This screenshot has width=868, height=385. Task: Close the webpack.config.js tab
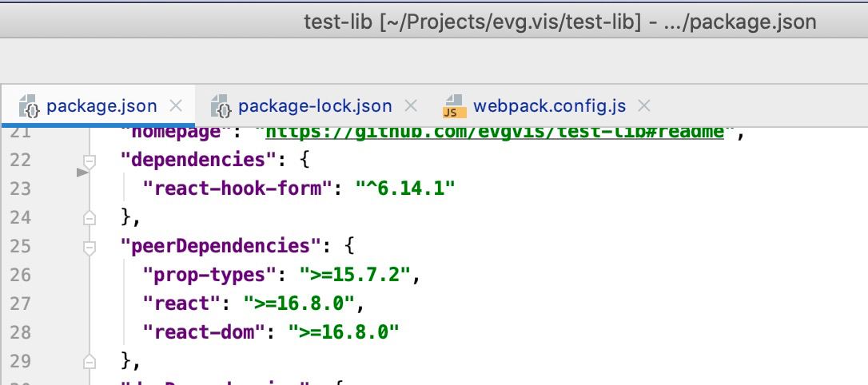[x=645, y=105]
